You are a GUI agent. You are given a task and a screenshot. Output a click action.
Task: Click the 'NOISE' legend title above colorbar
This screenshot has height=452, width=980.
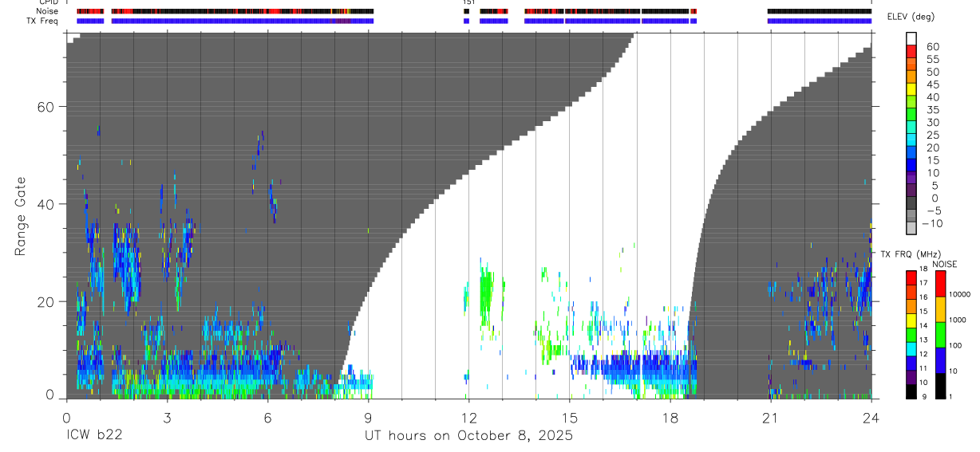(944, 264)
